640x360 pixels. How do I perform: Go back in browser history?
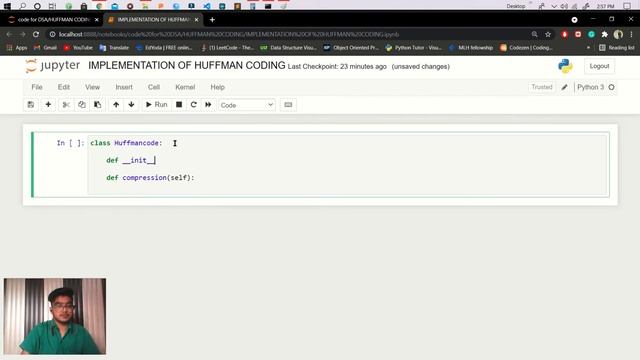pyautogui.click(x=9, y=34)
